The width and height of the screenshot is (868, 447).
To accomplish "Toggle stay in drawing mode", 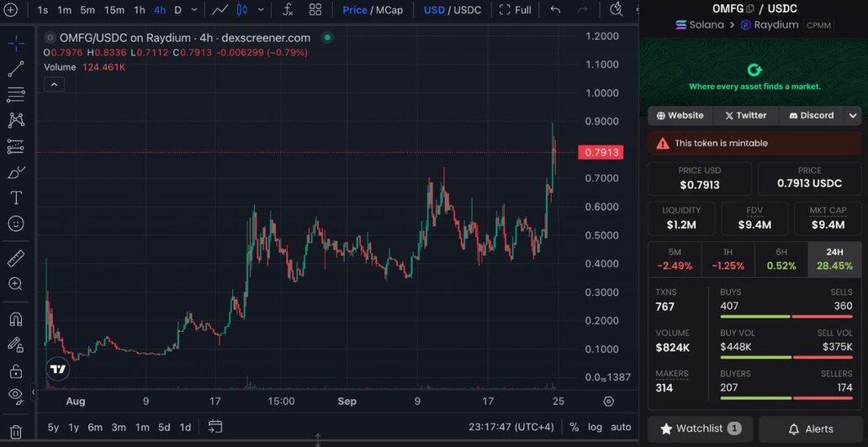I will pyautogui.click(x=15, y=344).
